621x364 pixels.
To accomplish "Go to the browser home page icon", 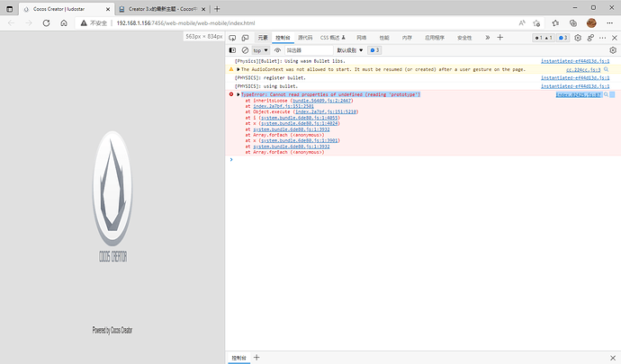I will pyautogui.click(x=64, y=23).
